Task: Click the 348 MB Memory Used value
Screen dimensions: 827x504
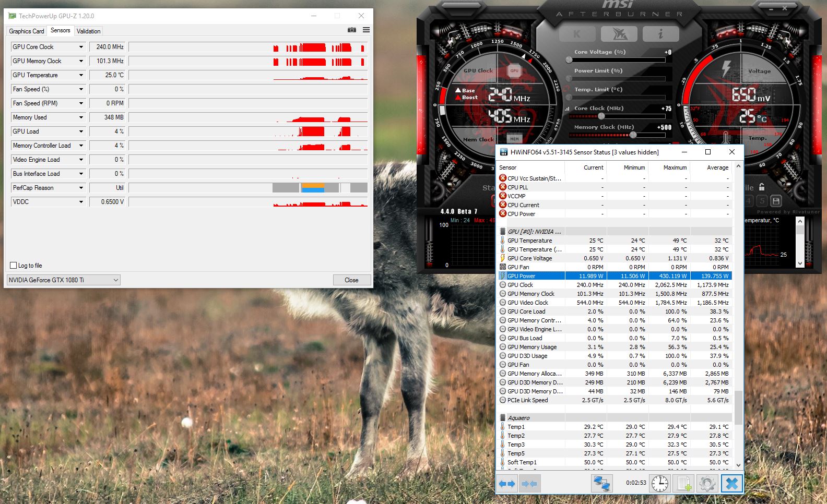Action: (x=108, y=117)
